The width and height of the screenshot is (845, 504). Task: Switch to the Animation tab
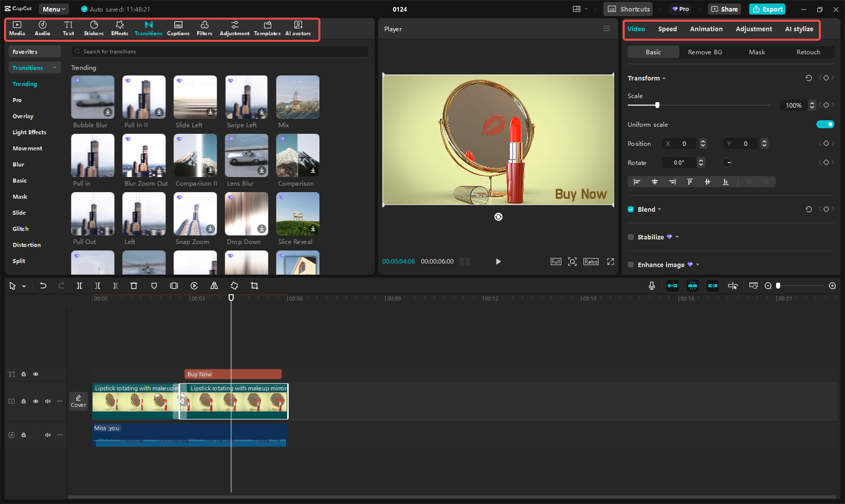coord(706,29)
